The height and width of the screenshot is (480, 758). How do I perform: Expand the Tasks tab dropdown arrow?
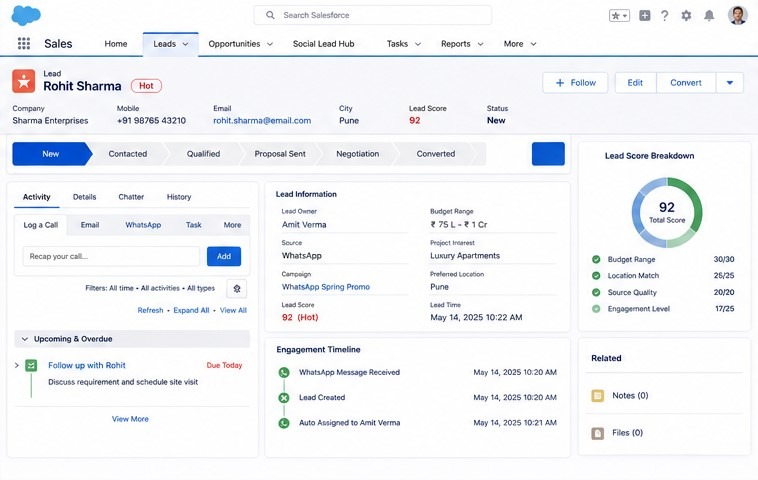pyautogui.click(x=418, y=44)
